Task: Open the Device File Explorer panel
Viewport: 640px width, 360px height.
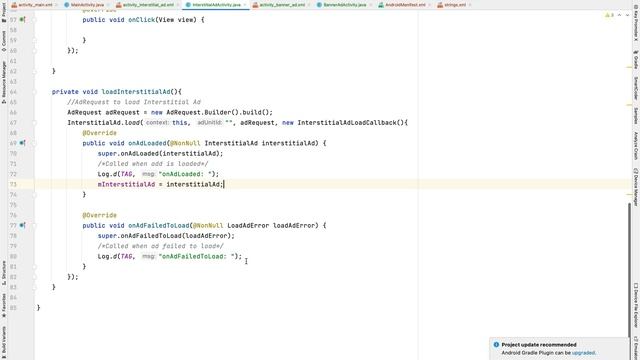Action: coord(636,305)
